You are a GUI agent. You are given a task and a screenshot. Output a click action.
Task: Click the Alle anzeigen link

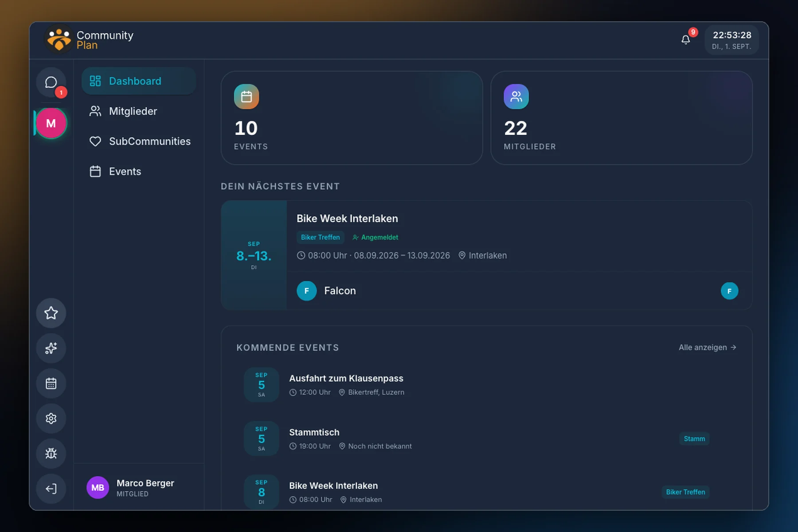708,347
